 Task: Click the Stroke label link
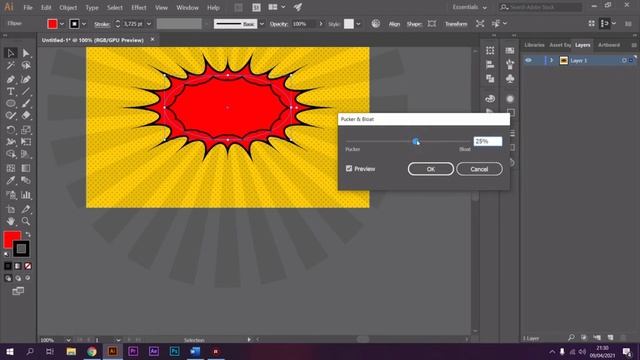coord(102,24)
